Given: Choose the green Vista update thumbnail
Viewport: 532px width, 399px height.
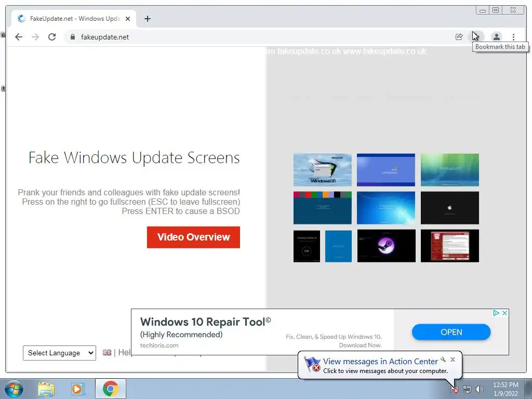Looking at the screenshot, I should [450, 170].
